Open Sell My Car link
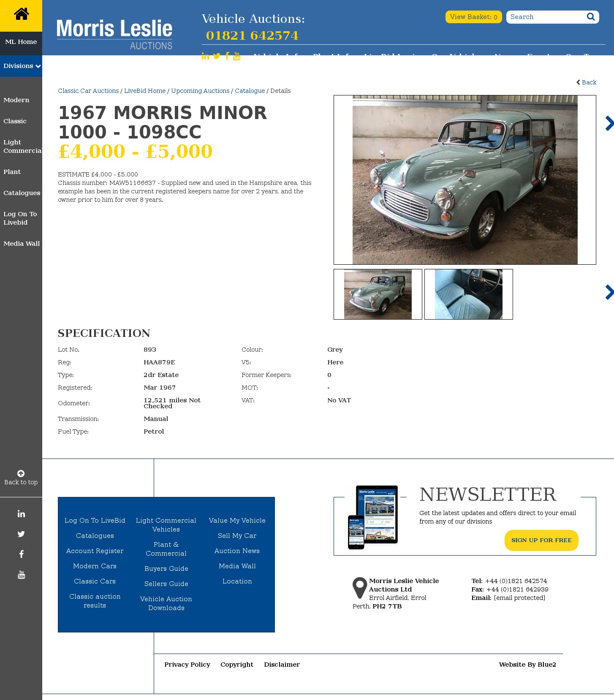This screenshot has height=700, width=614. [x=237, y=536]
